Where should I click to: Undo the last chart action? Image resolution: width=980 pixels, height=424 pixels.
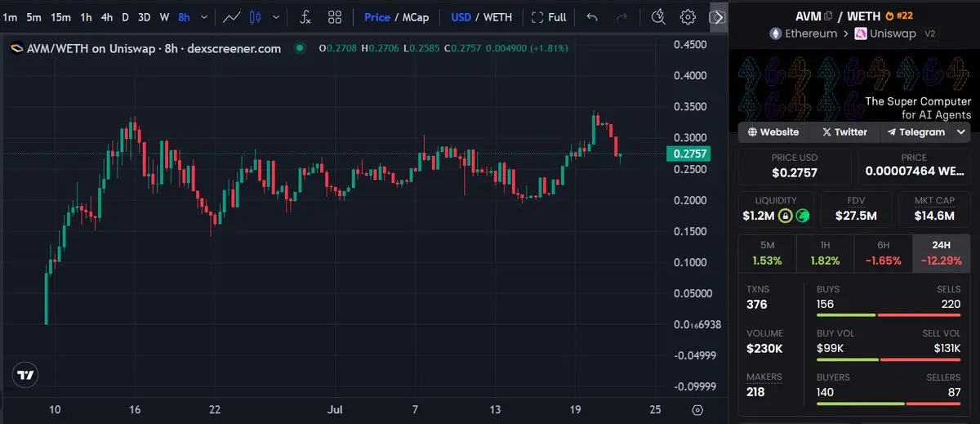pos(592,16)
